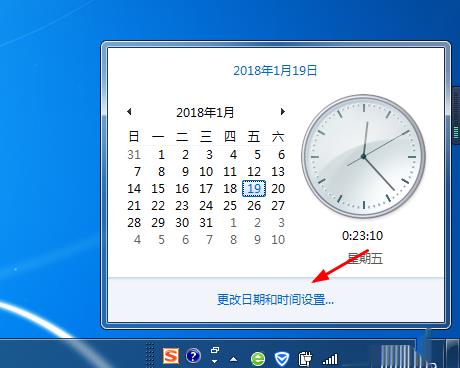The height and width of the screenshot is (368, 460).
Task: Select January 30 in the calendar
Action: click(182, 223)
